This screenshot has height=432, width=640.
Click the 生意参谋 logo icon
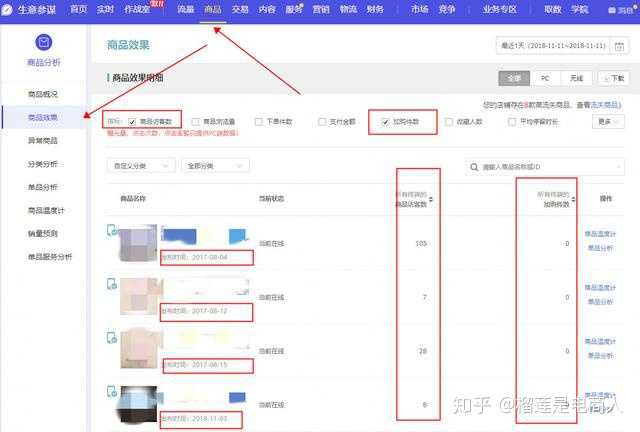pos(7,9)
